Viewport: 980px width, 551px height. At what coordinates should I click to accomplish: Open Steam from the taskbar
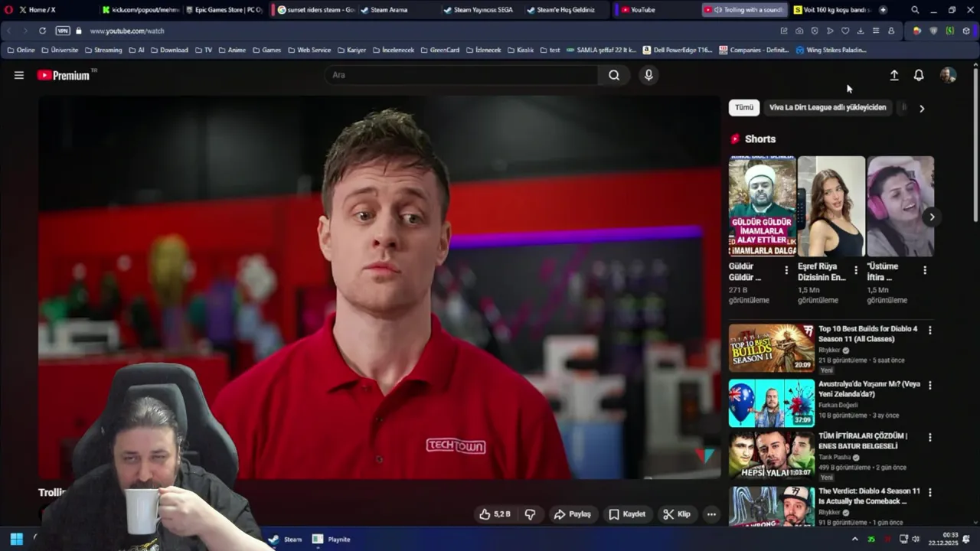tap(285, 540)
